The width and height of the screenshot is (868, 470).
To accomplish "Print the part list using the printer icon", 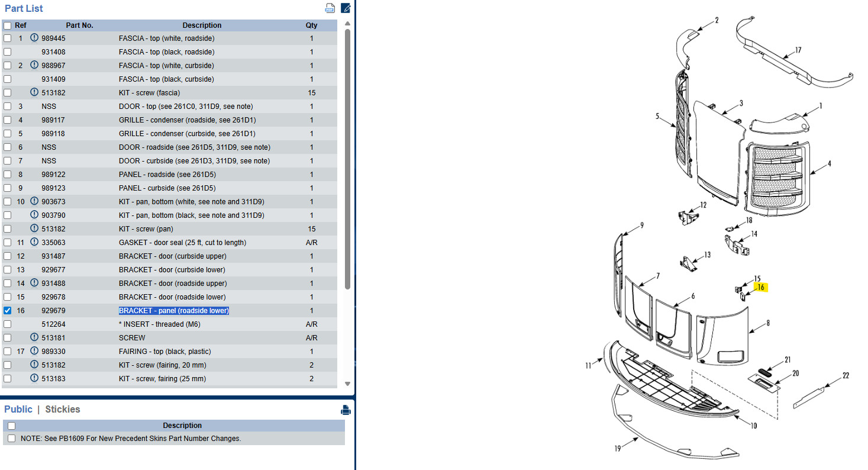I will tap(330, 8).
